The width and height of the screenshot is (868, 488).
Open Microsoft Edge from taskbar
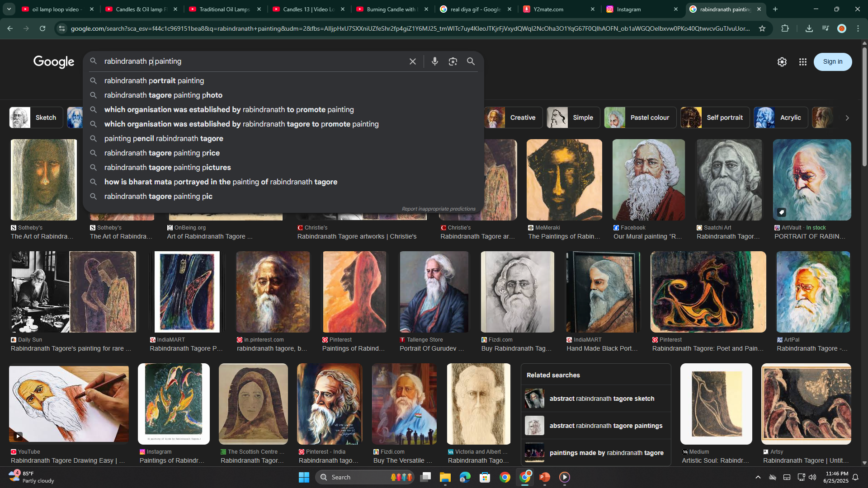[x=465, y=477]
